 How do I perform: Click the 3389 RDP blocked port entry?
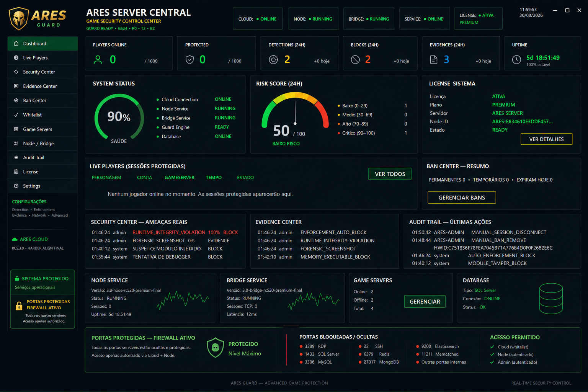coord(313,346)
